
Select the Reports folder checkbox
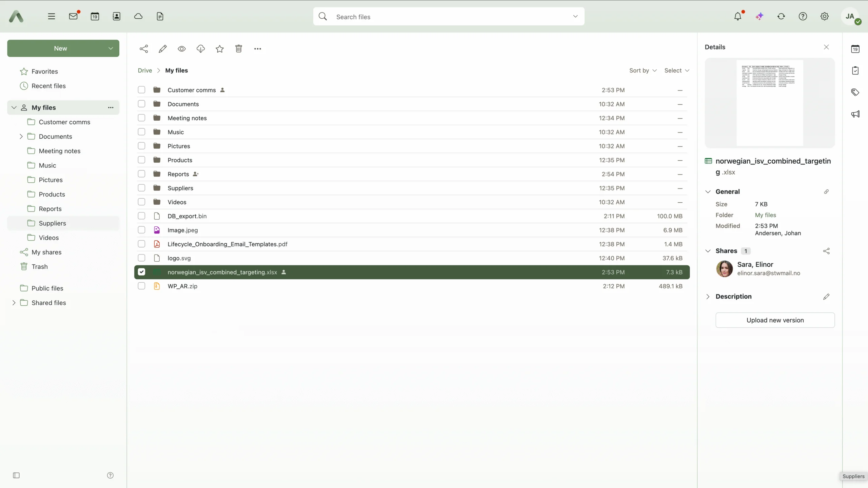tap(141, 174)
